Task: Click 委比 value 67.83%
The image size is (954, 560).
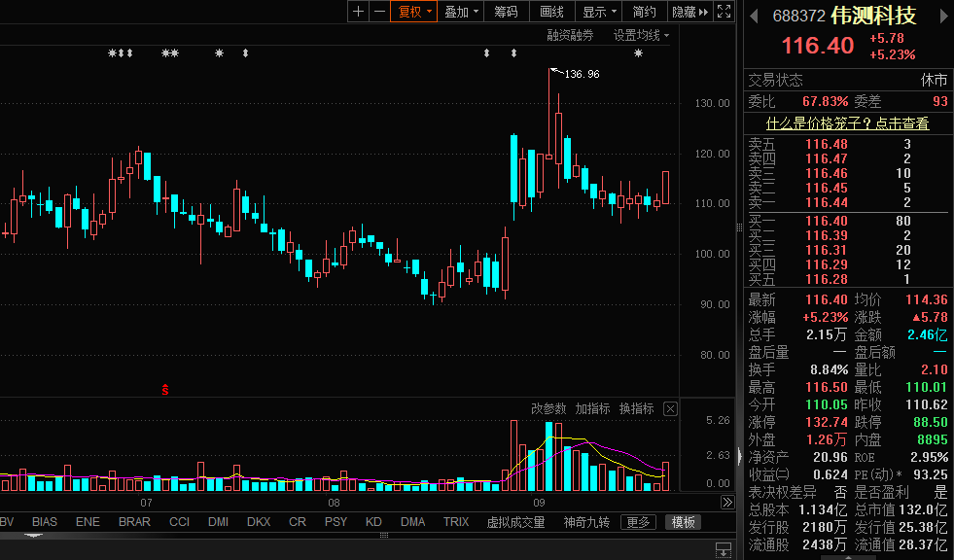Action: (x=825, y=101)
